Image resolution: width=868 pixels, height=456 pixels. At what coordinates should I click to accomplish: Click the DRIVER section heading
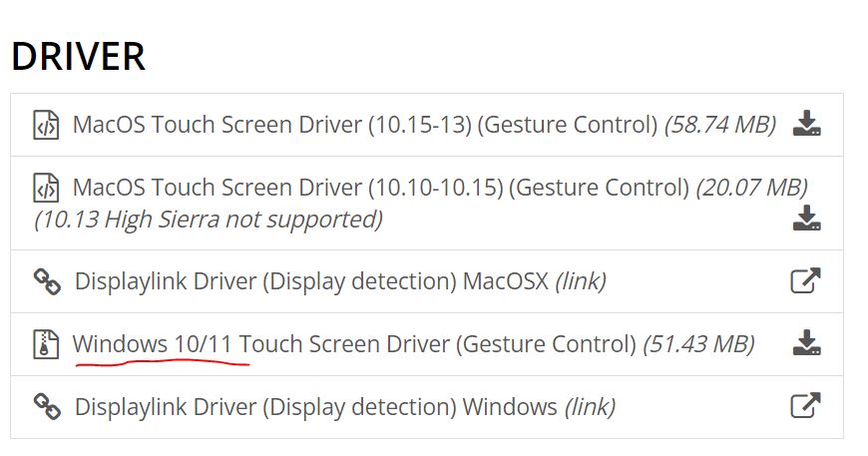(78, 57)
